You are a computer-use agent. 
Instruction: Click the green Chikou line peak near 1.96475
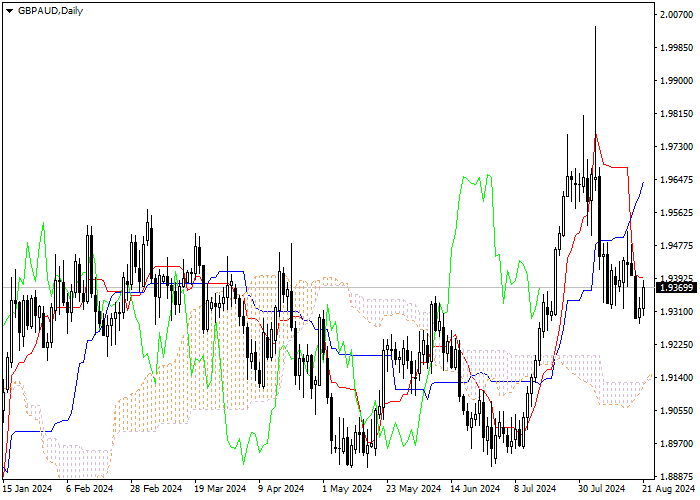point(488,175)
